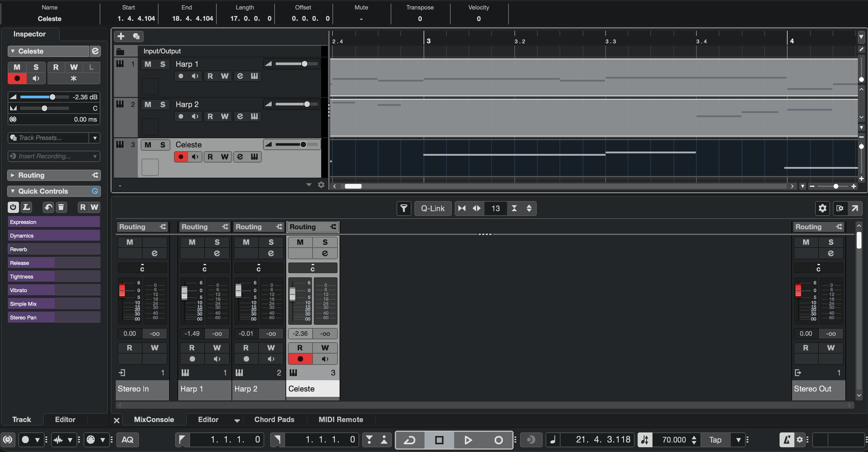Open Editor tab dropdown arrow
Viewport: 868px width, 452px height.
pos(237,420)
